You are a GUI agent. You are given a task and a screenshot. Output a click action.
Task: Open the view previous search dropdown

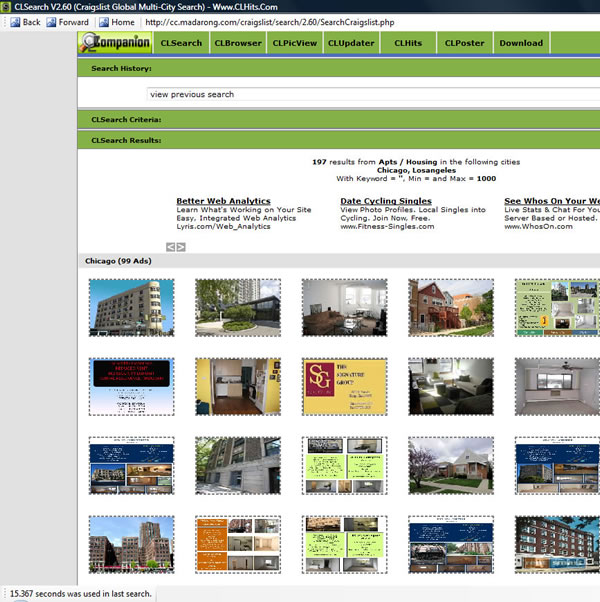click(x=370, y=94)
